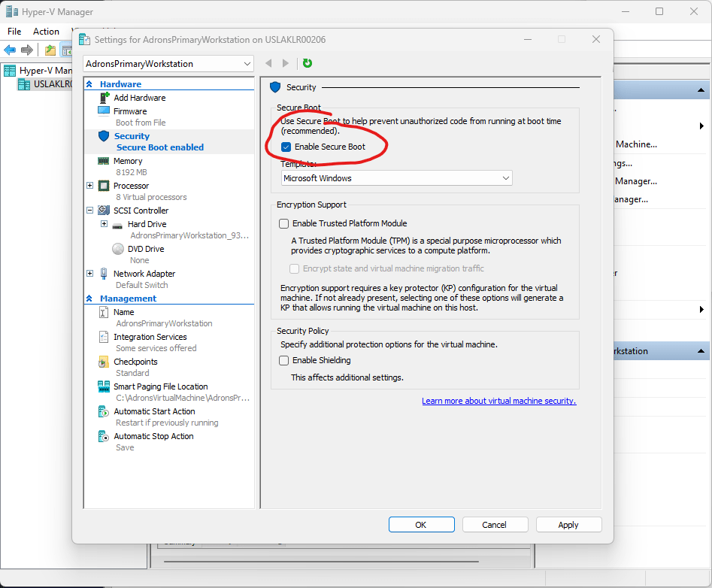The image size is (712, 588).
Task: Select Default Switch under Network Adapter
Action: 141,285
